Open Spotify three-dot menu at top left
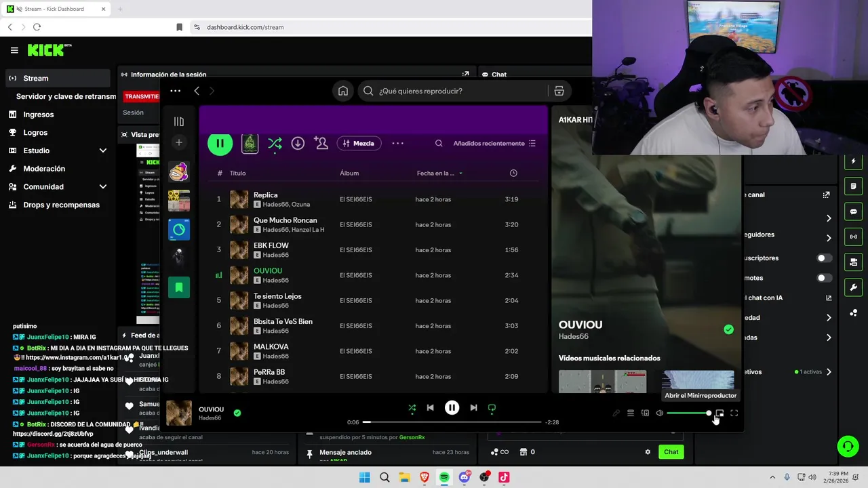Viewport: 868px width, 488px height. (175, 91)
